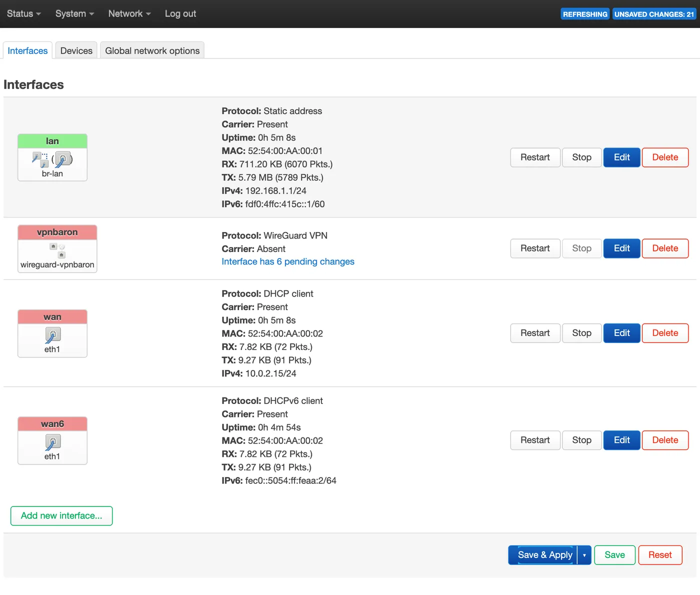Switch to the Interfaces tab
700x595 pixels.
[27, 50]
